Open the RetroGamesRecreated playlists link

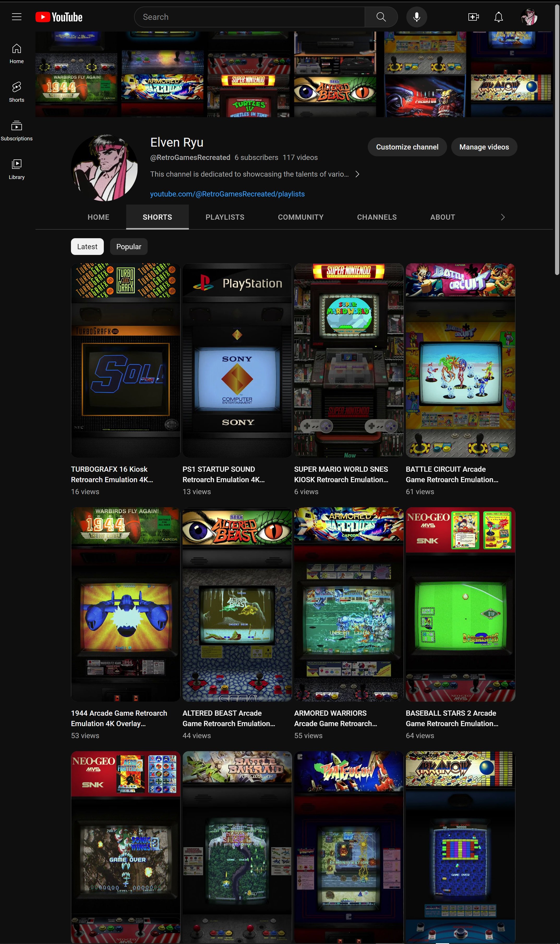227,194
